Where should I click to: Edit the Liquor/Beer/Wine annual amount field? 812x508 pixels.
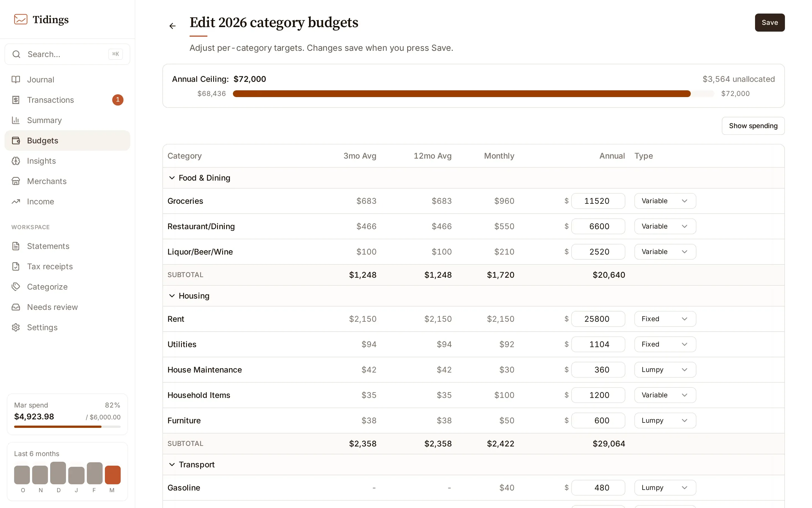point(598,252)
